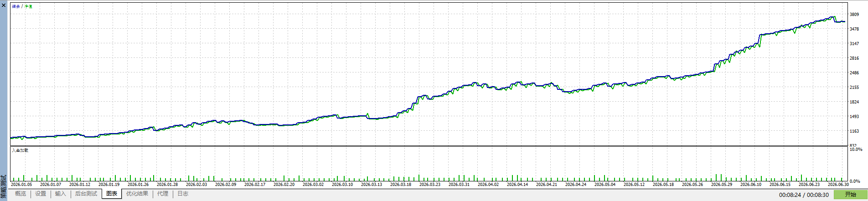Click the 10.0% label on the load axis
Image resolution: width=868 pixels, height=201 pixels.
pyautogui.click(x=856, y=149)
